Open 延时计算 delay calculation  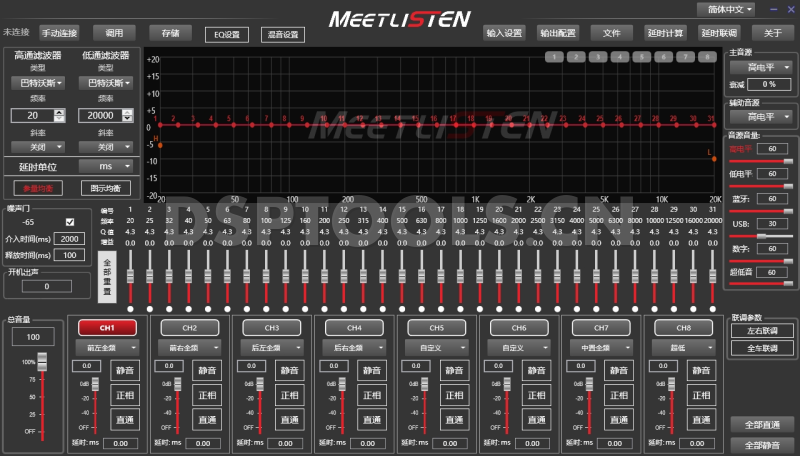(x=665, y=33)
